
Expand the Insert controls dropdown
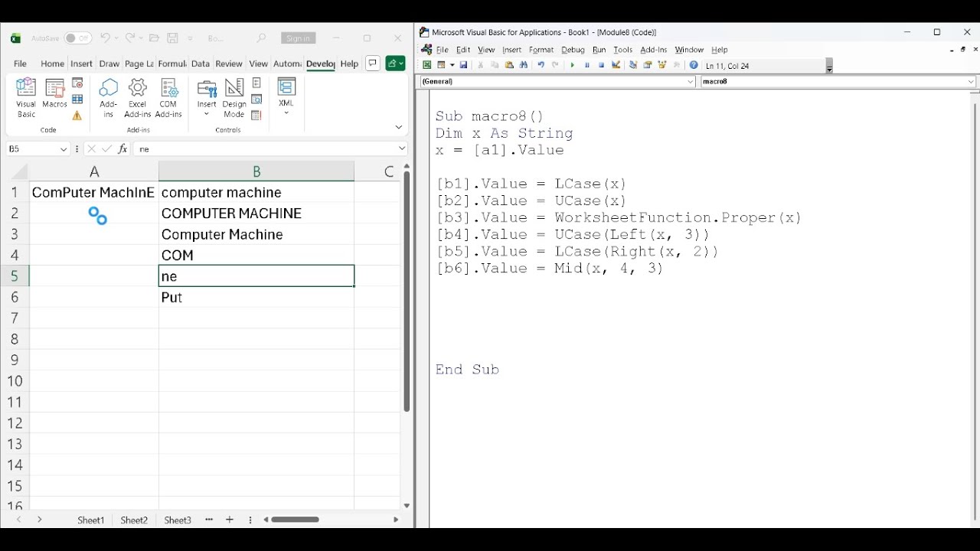(x=207, y=114)
